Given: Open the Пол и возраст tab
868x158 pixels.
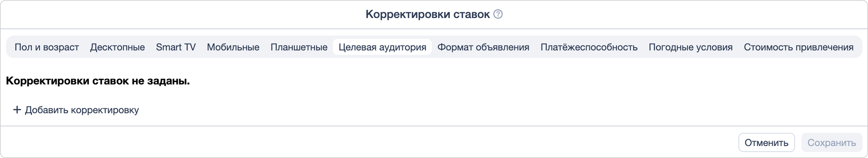Looking at the screenshot, I should 46,47.
